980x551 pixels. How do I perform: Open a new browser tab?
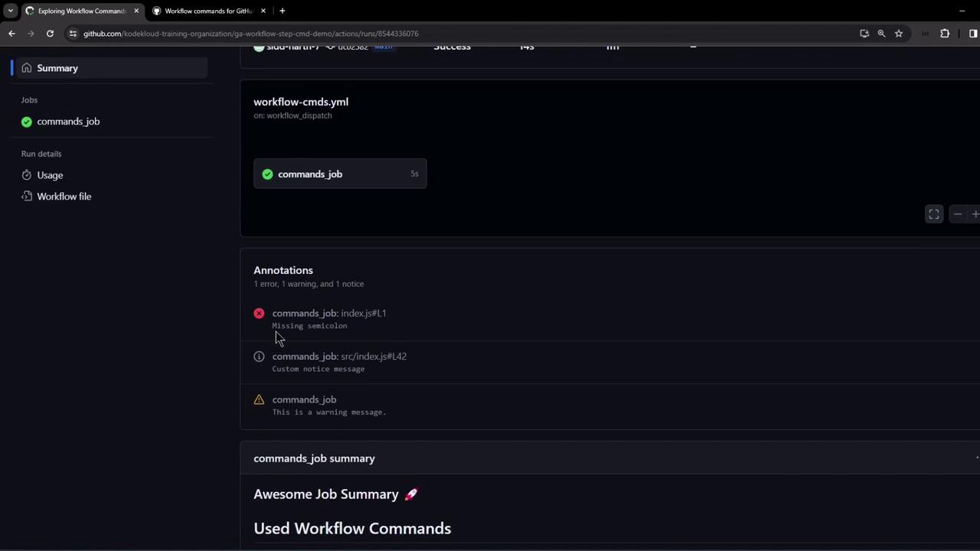(282, 11)
